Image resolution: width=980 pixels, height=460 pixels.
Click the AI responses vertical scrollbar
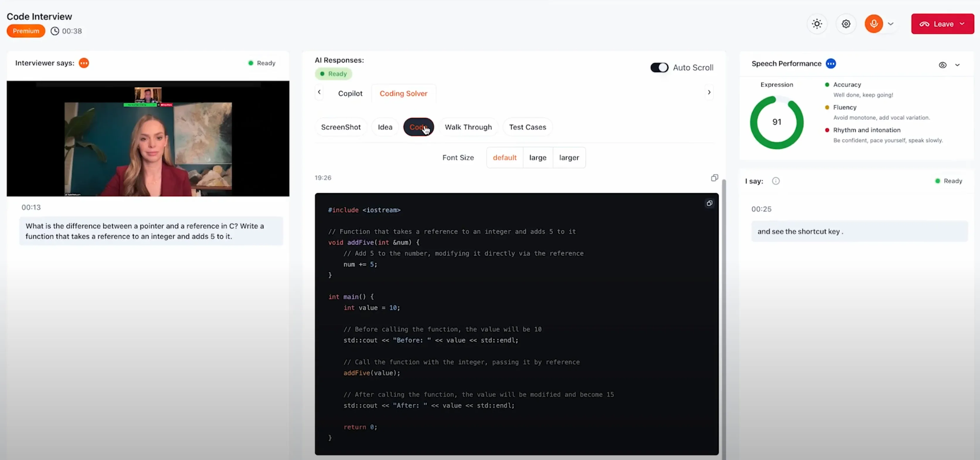[x=724, y=305]
